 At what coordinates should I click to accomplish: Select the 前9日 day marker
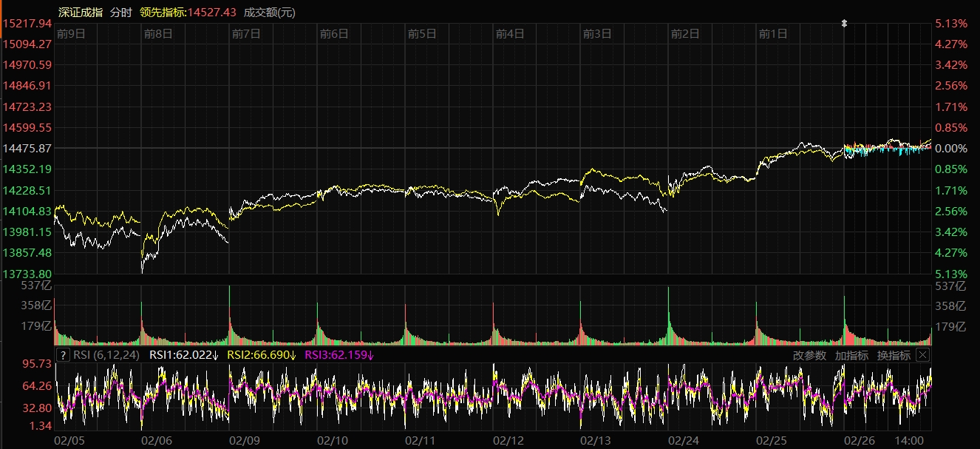click(x=71, y=33)
